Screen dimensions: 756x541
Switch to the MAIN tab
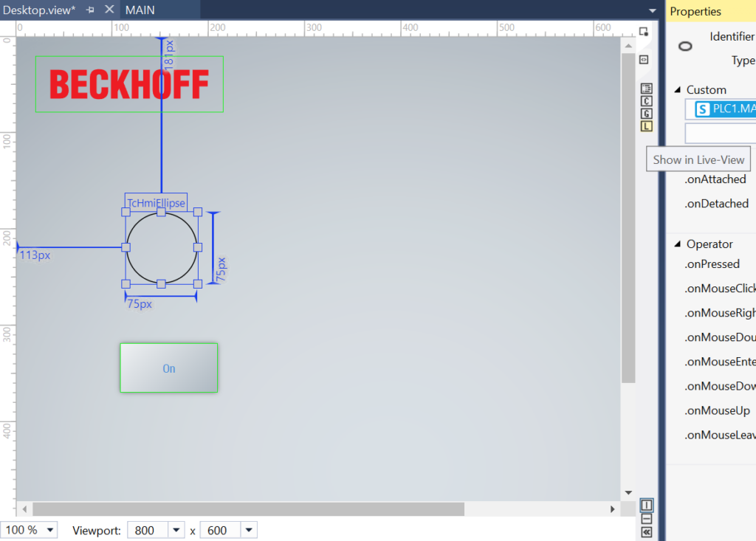[x=140, y=10]
